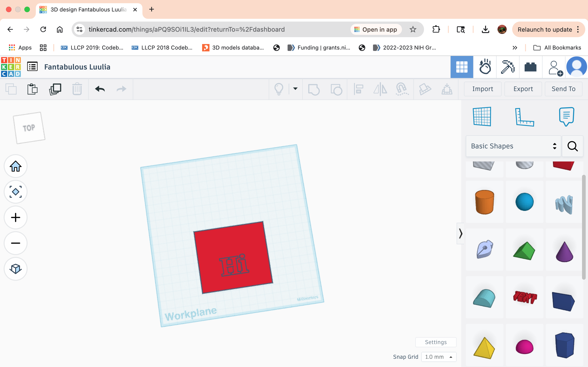
Task: Click the Import button
Action: [483, 89]
